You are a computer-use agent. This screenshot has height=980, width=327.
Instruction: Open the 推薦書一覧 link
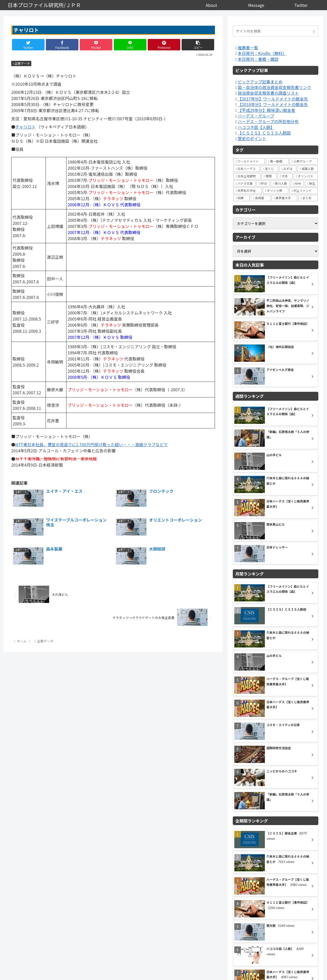pos(248,48)
